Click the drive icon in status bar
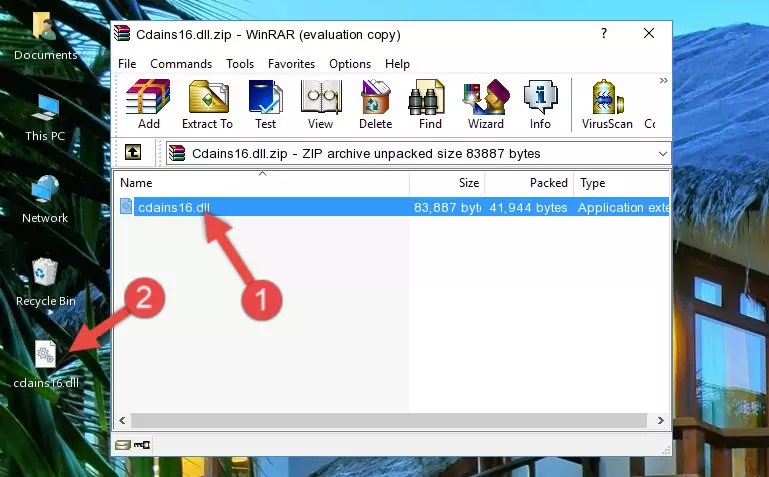The width and height of the screenshot is (769, 477). coord(123,445)
